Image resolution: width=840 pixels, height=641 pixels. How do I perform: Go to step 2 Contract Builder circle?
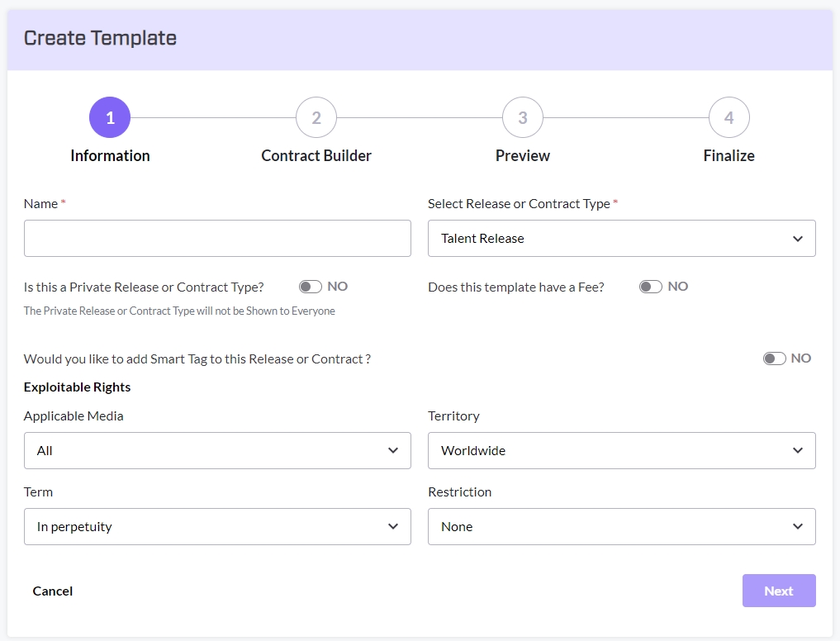(x=316, y=118)
